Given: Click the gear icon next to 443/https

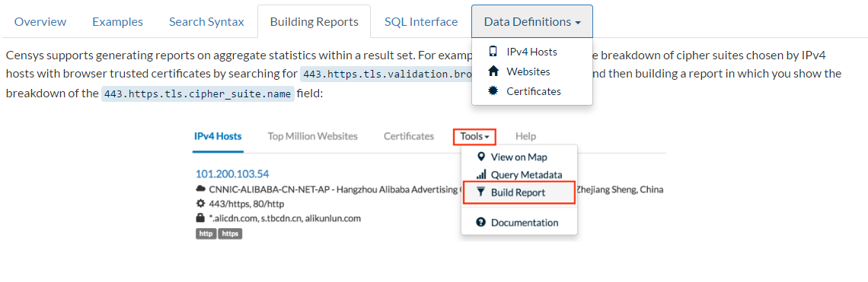Looking at the screenshot, I should [x=201, y=204].
